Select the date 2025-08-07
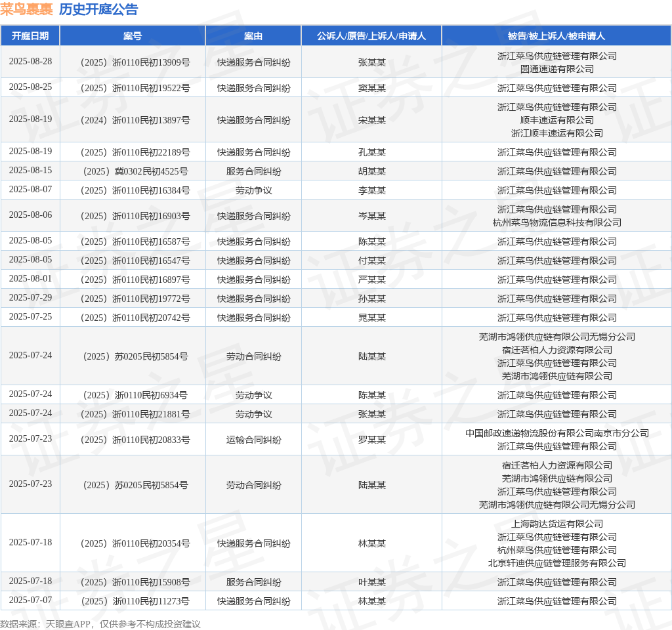Image resolution: width=672 pixels, height=630 pixels. pyautogui.click(x=30, y=189)
